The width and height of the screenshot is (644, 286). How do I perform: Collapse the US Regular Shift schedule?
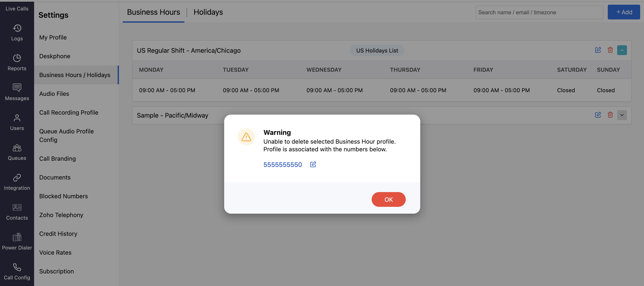622,50
